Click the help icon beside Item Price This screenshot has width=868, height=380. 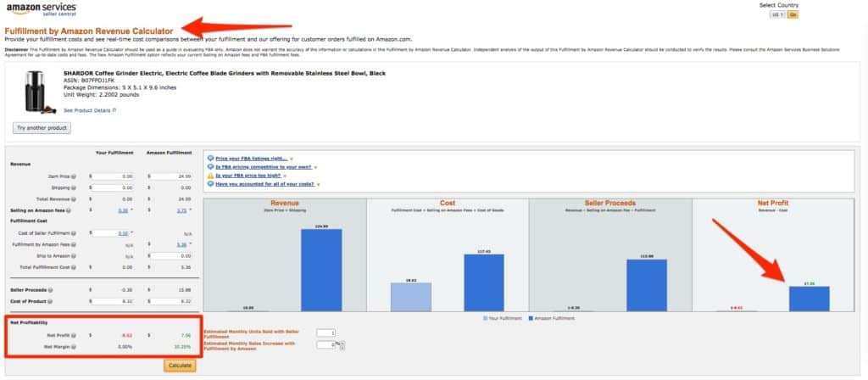73,176
